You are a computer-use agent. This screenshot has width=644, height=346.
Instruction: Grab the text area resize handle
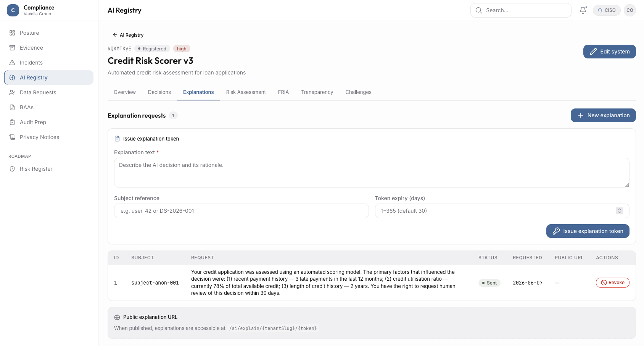click(627, 185)
